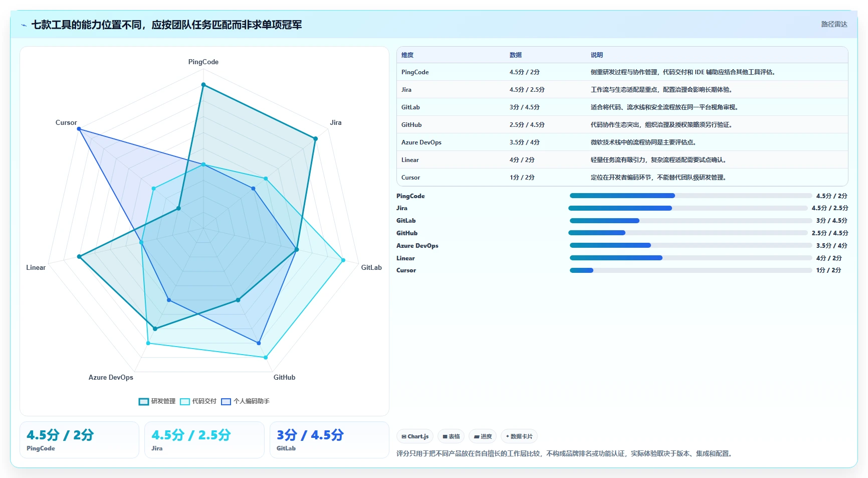Click the description starting 侧重研发过程与协作管理

click(684, 72)
